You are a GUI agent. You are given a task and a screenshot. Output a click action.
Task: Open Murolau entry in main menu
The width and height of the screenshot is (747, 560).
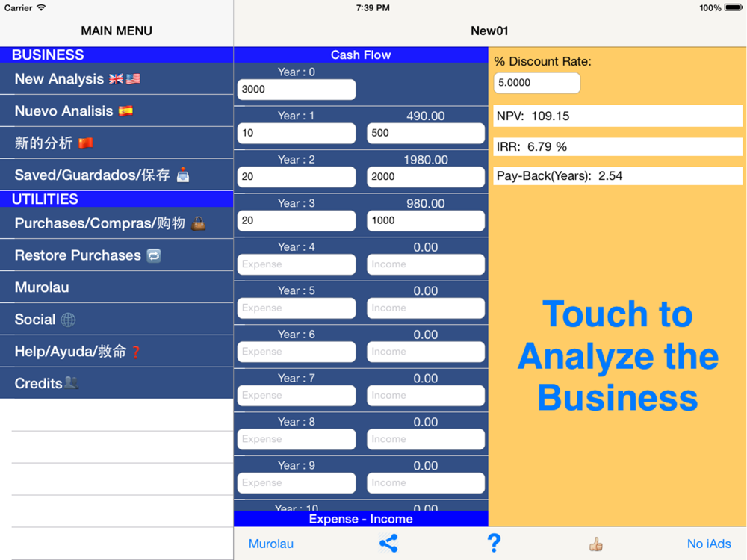(x=117, y=287)
